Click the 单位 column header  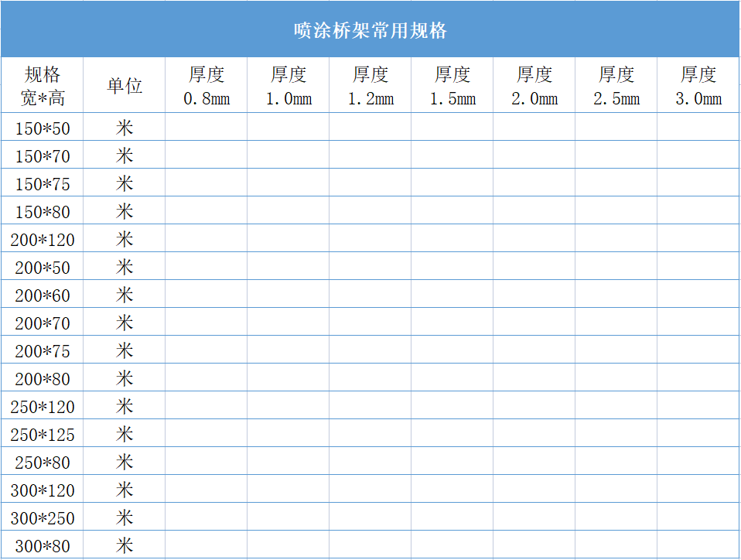124,84
